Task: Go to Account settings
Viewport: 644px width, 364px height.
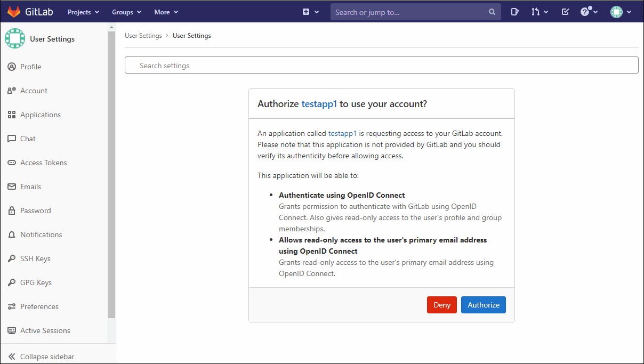Action: pyautogui.click(x=34, y=91)
